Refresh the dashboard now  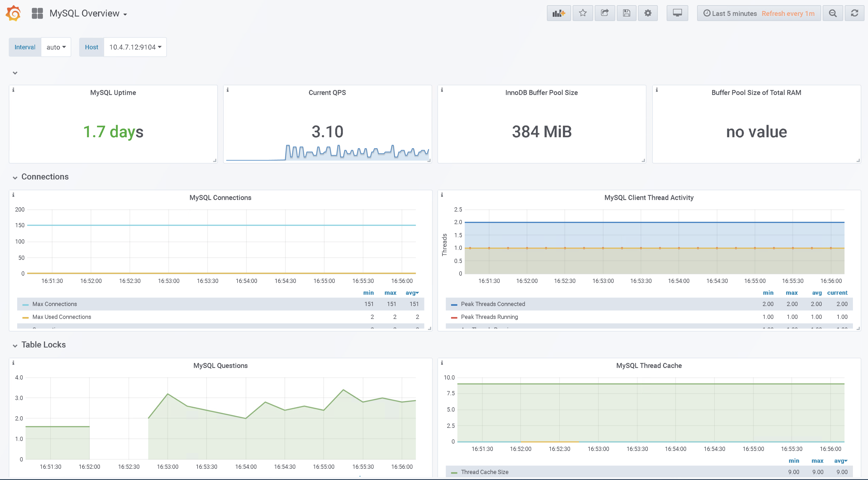[854, 14]
